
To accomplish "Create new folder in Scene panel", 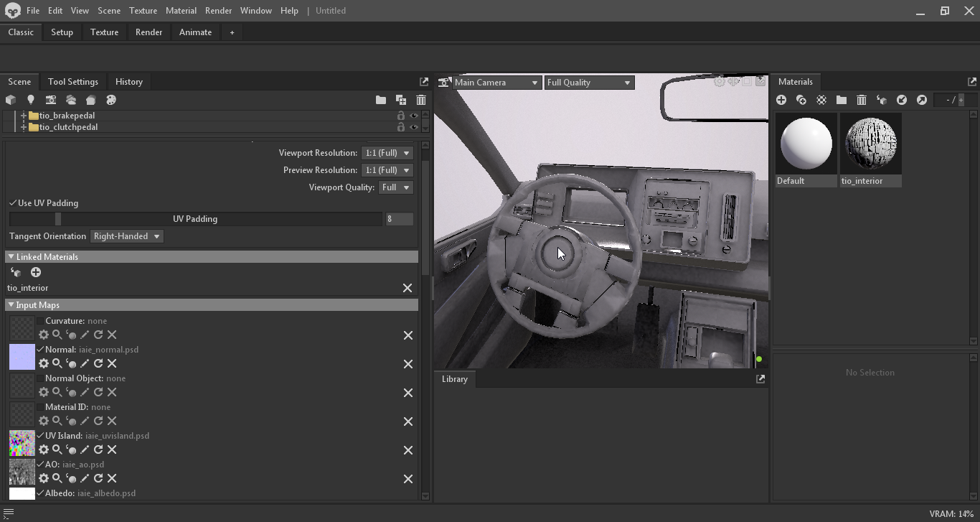I will click(x=381, y=100).
